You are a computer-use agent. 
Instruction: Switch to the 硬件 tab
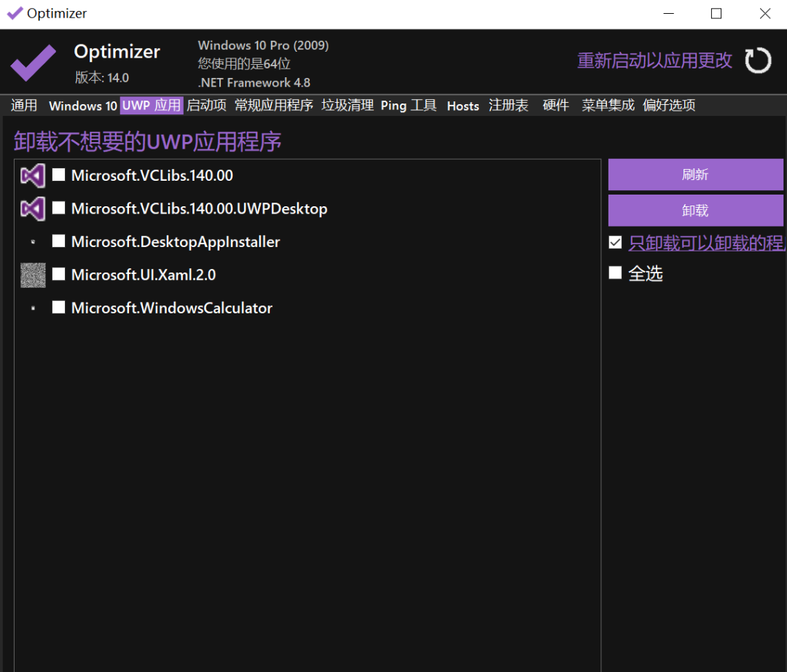[555, 106]
